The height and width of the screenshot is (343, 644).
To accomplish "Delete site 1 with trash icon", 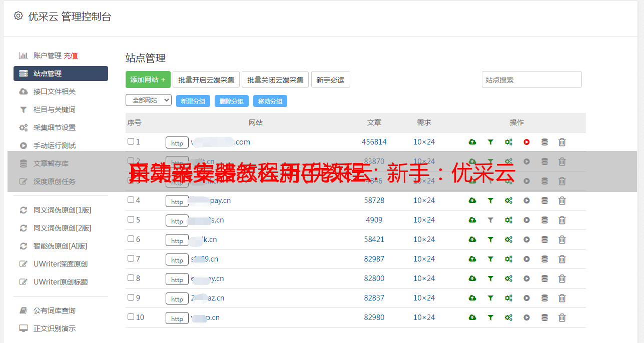I will tap(562, 142).
